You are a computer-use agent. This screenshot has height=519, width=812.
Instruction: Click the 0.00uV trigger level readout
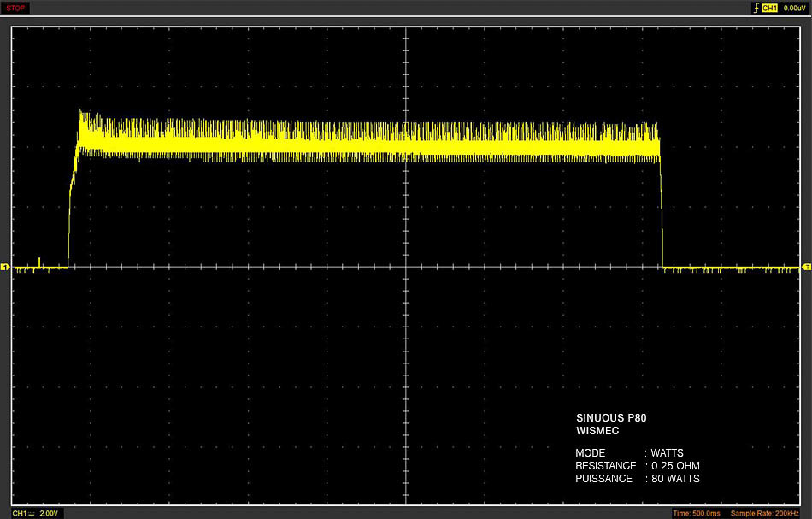(x=794, y=8)
